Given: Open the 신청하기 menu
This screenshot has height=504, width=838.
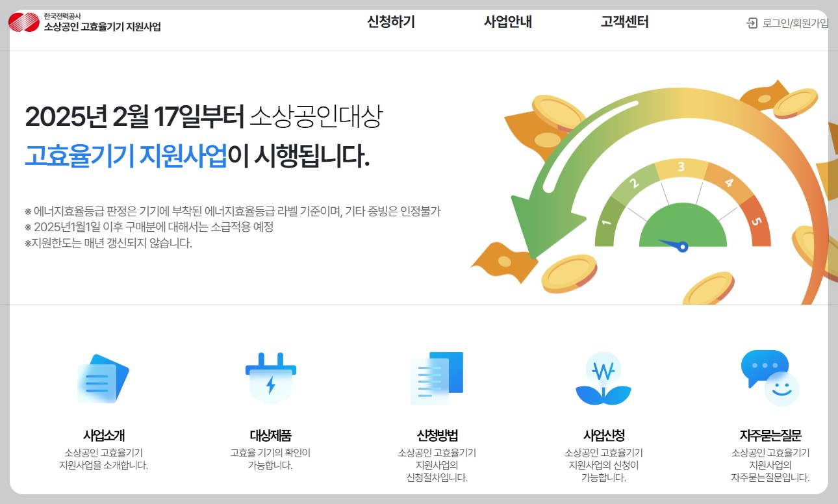Looking at the screenshot, I should click(x=390, y=21).
